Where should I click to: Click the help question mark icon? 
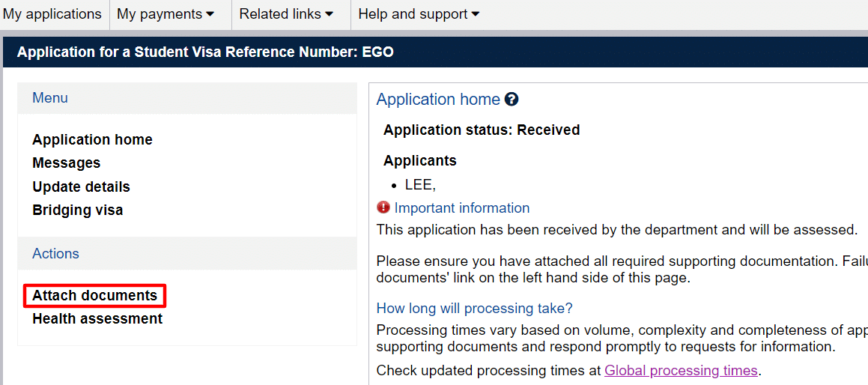[512, 100]
